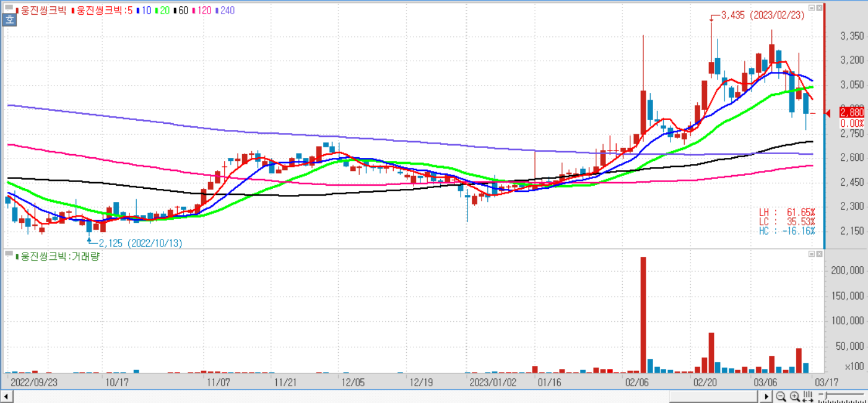Maximize the price chart pane
Viewport: 868px width, 403px height.
(x=811, y=8)
